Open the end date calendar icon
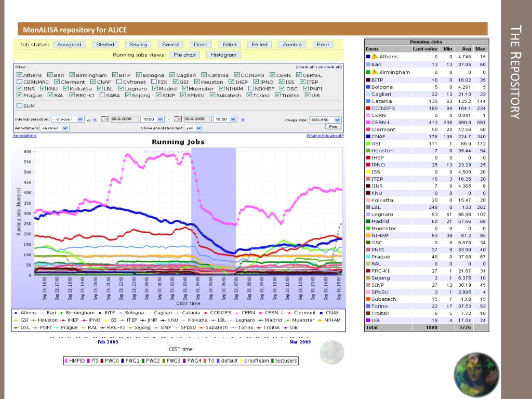Viewport: 532px width, 399px height. point(178,119)
